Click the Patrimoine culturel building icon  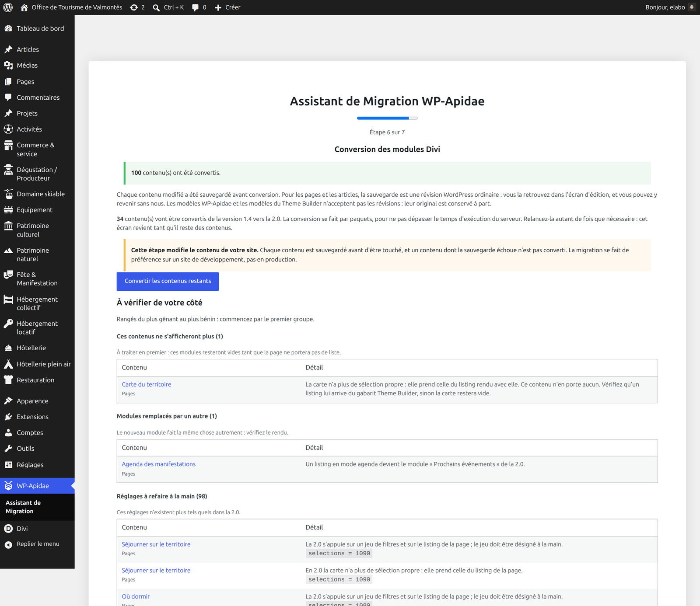8,226
